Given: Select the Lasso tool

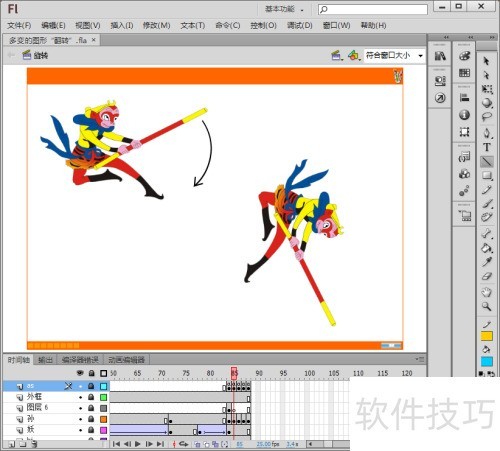Looking at the screenshot, I should click(487, 117).
